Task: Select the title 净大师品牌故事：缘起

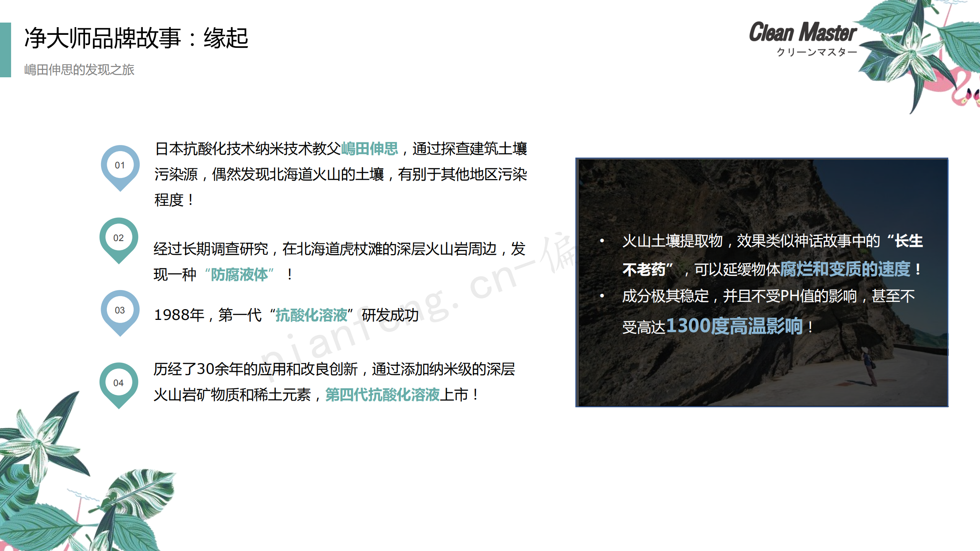Action: click(136, 38)
